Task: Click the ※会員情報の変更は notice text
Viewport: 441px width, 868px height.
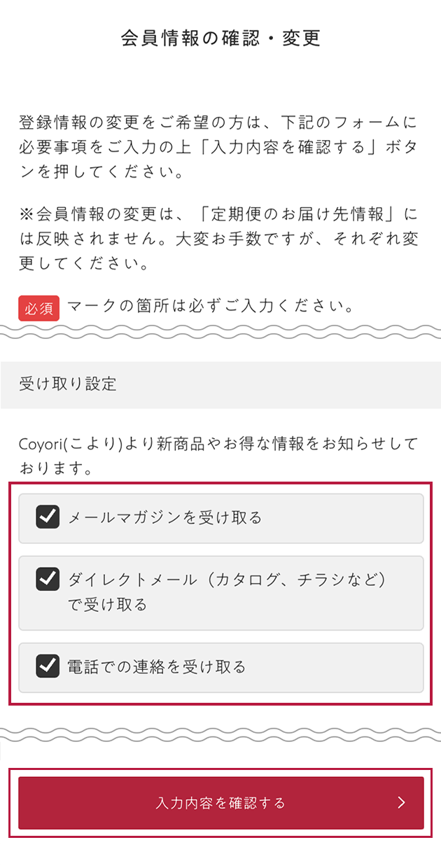Action: tap(218, 240)
